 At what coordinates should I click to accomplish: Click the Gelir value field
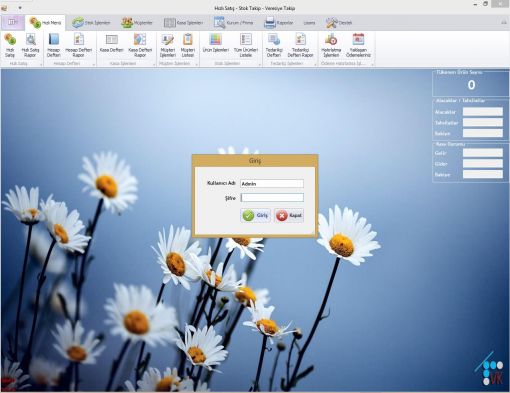[x=483, y=153]
